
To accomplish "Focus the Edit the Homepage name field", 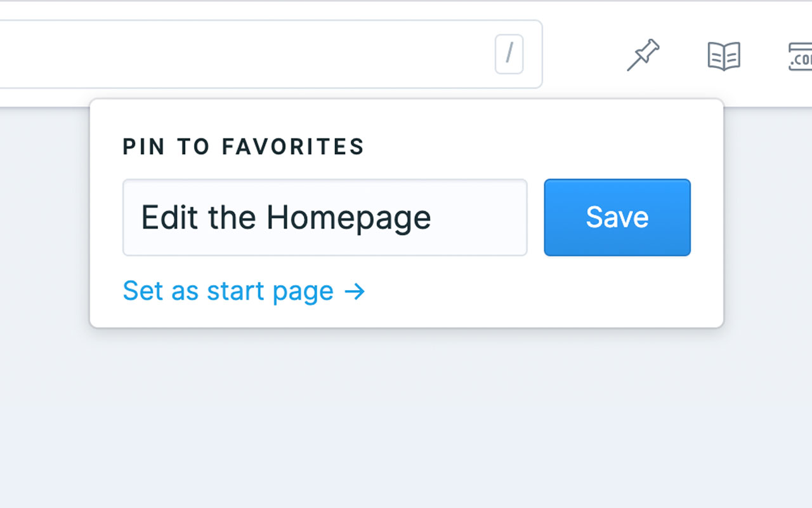I will (325, 217).
